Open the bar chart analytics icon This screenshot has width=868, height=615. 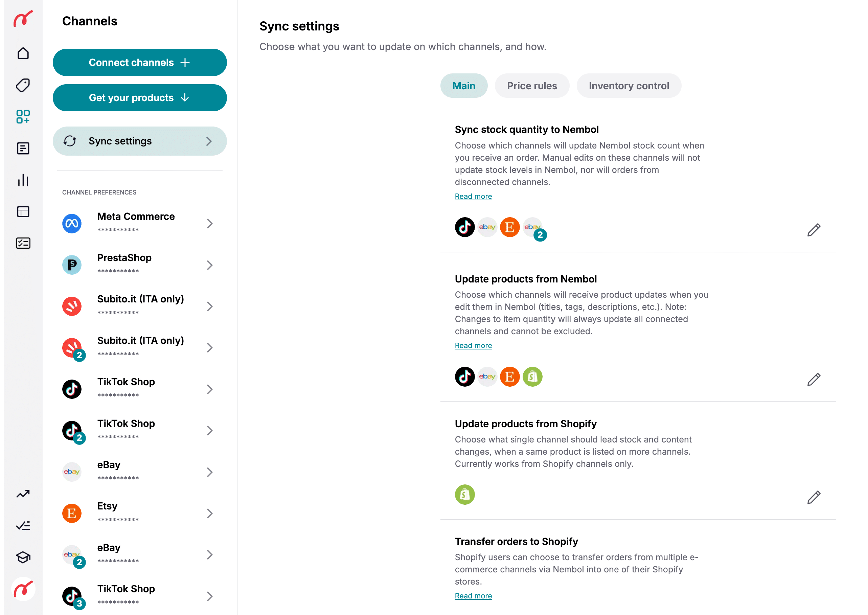pyautogui.click(x=23, y=180)
